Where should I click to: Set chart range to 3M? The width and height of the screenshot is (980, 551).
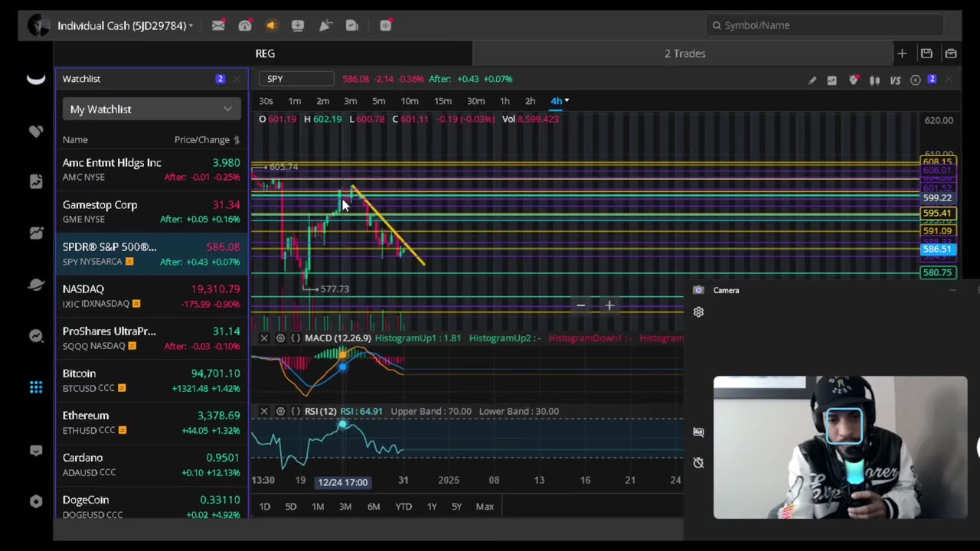pyautogui.click(x=345, y=507)
